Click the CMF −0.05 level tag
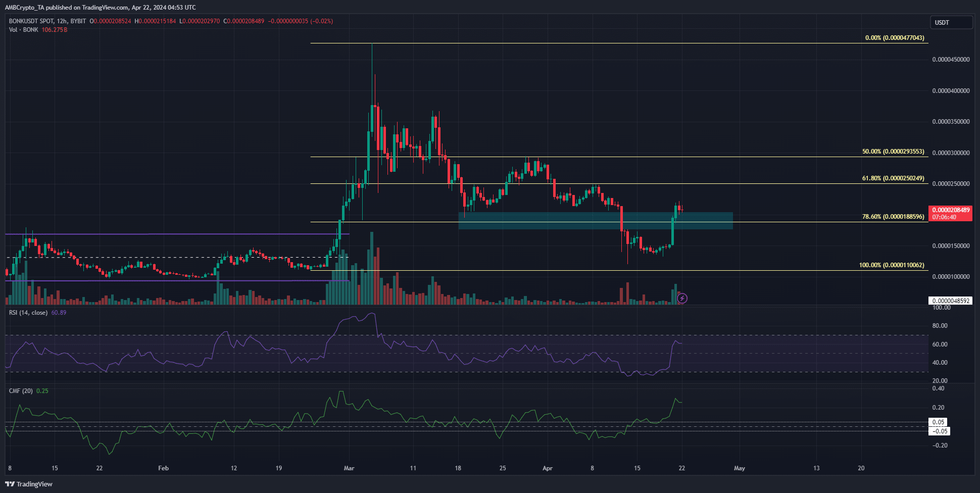980x493 pixels. point(940,431)
